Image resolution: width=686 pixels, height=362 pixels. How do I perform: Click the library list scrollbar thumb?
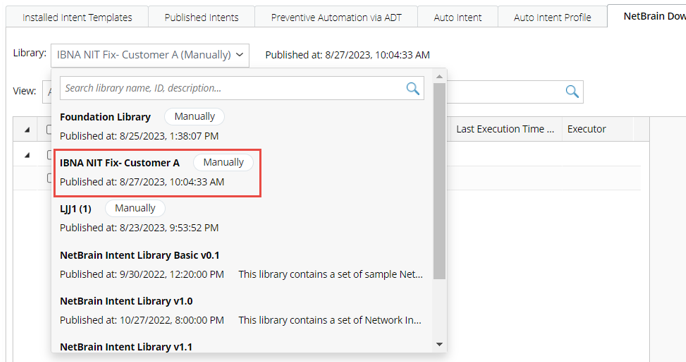[x=439, y=180]
